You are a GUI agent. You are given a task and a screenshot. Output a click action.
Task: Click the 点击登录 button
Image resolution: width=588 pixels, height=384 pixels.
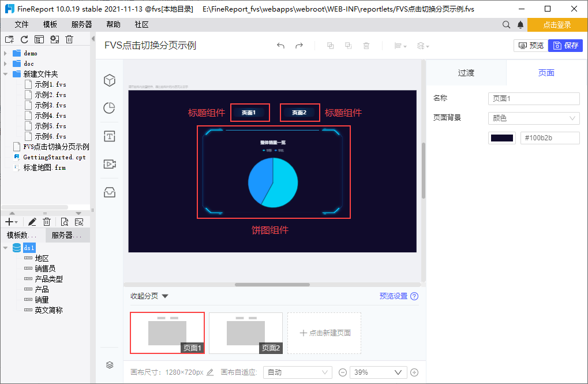[x=557, y=25]
